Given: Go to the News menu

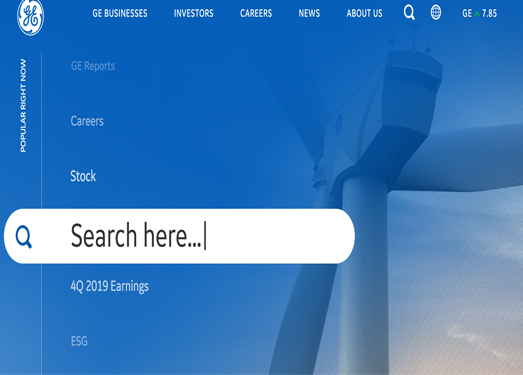Looking at the screenshot, I should click(x=309, y=13).
